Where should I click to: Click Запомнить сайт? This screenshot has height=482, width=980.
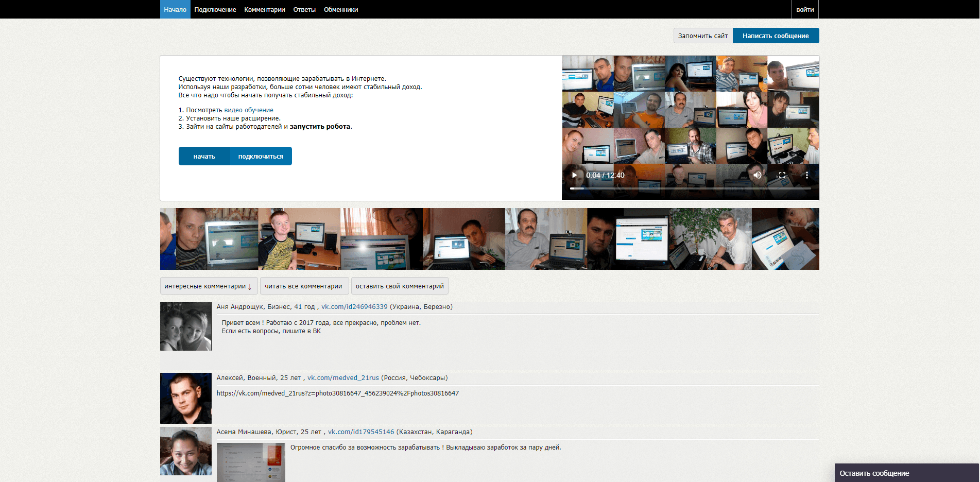coord(703,36)
